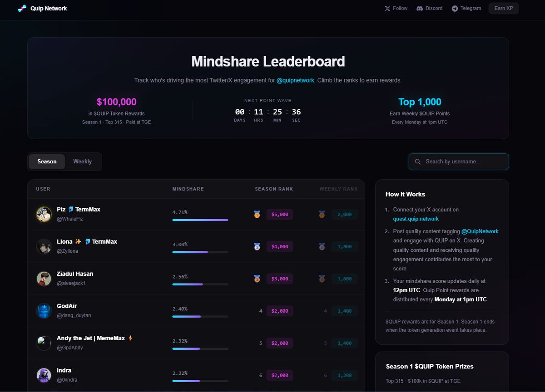
Task: Click the countdown hours value 11
Action: click(x=258, y=112)
